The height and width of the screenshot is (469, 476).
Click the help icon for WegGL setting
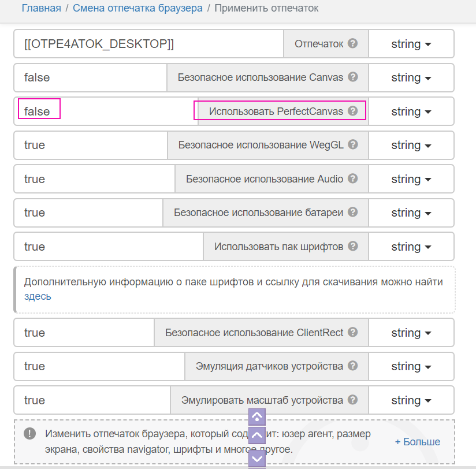(x=353, y=145)
